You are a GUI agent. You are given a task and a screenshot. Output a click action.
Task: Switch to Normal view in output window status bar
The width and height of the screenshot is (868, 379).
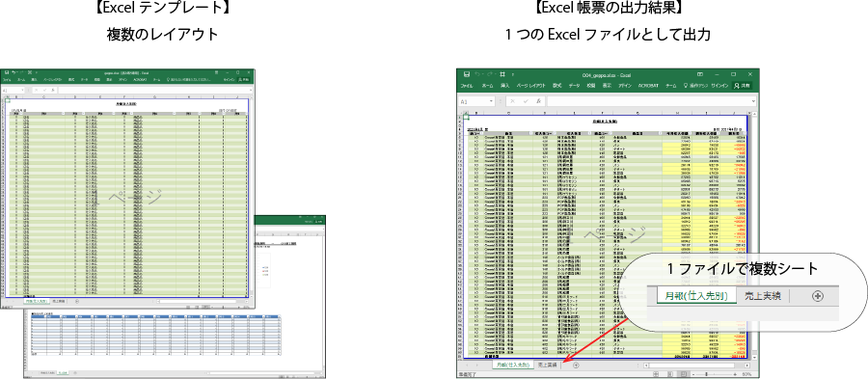[x=656, y=374]
